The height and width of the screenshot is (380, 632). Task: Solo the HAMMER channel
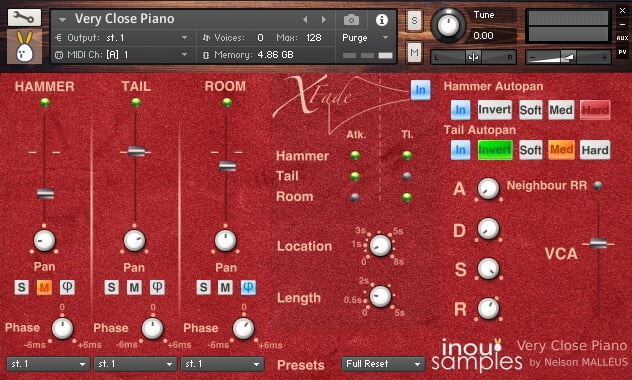tap(21, 287)
